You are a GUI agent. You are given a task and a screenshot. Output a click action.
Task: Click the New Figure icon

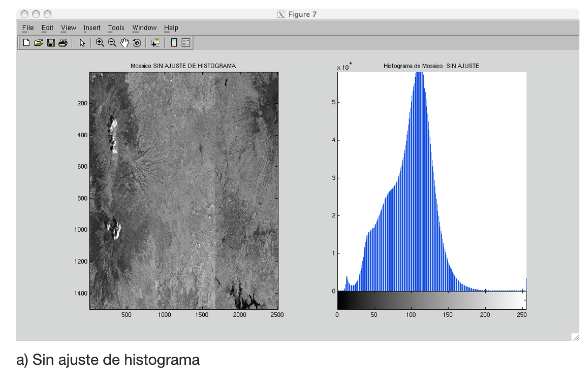click(x=26, y=43)
